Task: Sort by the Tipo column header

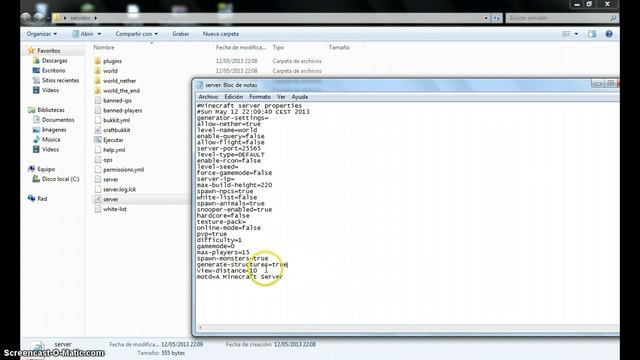Action: click(278, 47)
